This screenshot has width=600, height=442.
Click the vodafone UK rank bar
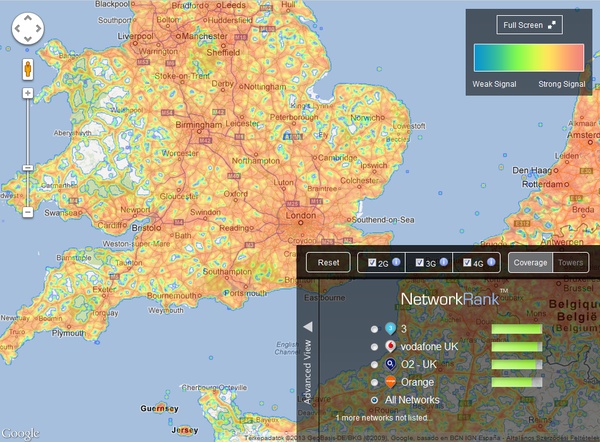click(x=517, y=347)
